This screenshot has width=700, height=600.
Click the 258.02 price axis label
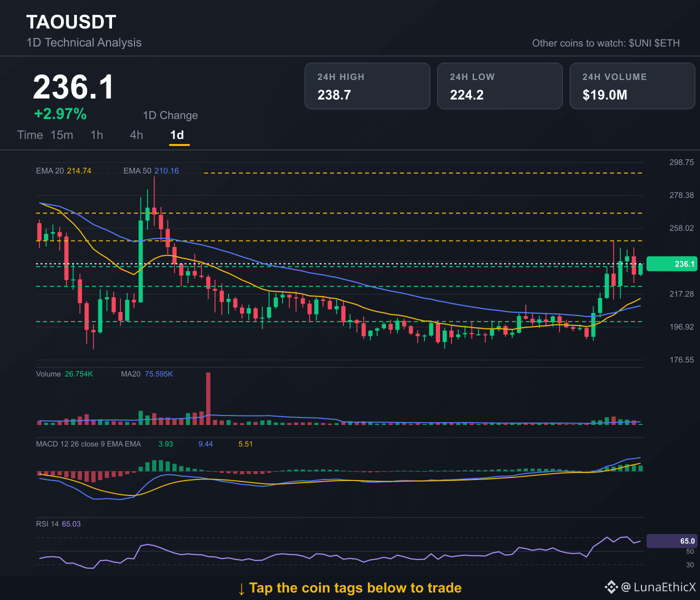tap(681, 228)
